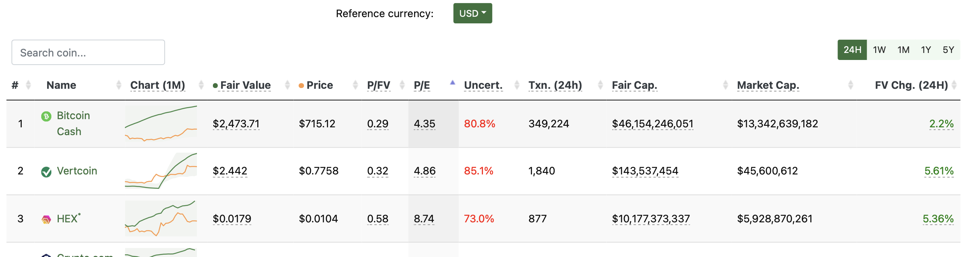
Task: Focus the Search coin input field
Action: pos(88,52)
